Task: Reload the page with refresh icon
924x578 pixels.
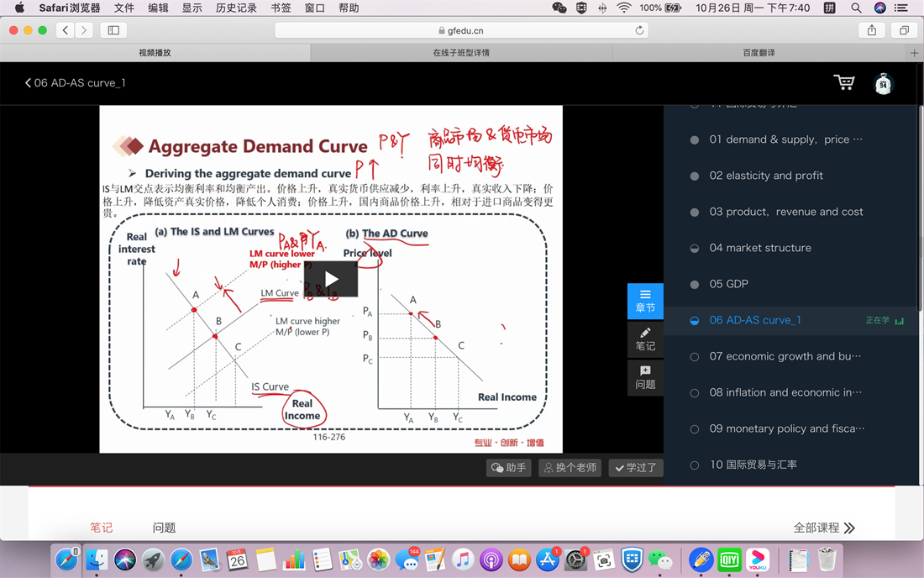Action: pos(639,30)
